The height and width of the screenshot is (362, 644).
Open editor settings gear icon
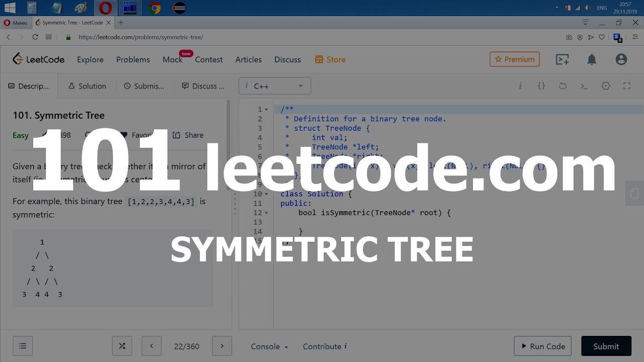pos(606,86)
